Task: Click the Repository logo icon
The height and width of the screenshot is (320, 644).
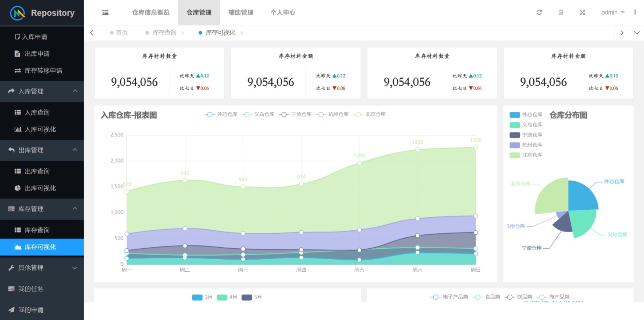Action: [18, 13]
